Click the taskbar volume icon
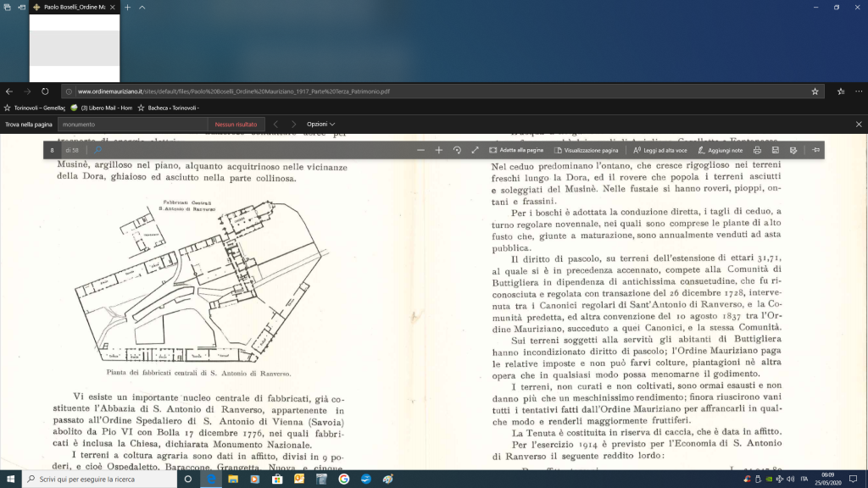868x488 pixels. 791,480
